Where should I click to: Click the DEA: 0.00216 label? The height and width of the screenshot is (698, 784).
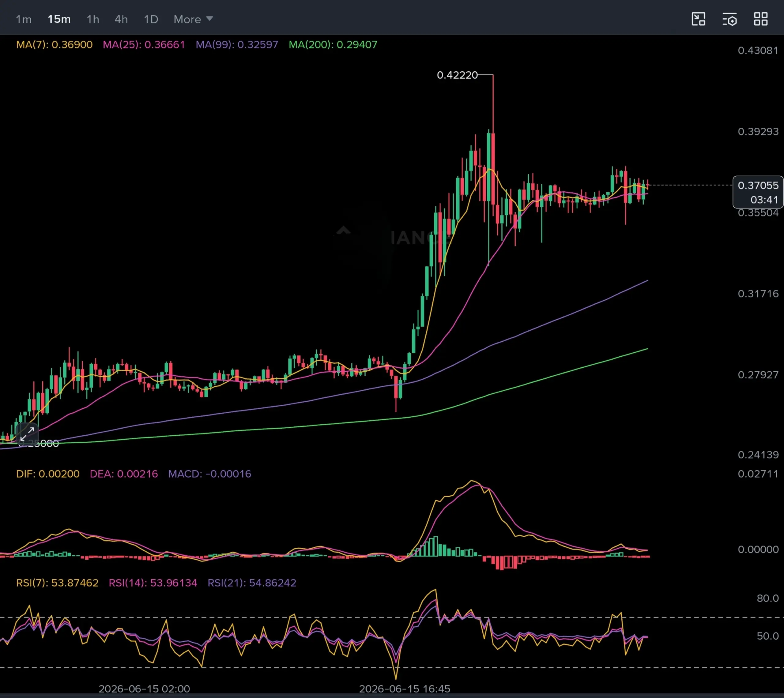tap(124, 474)
